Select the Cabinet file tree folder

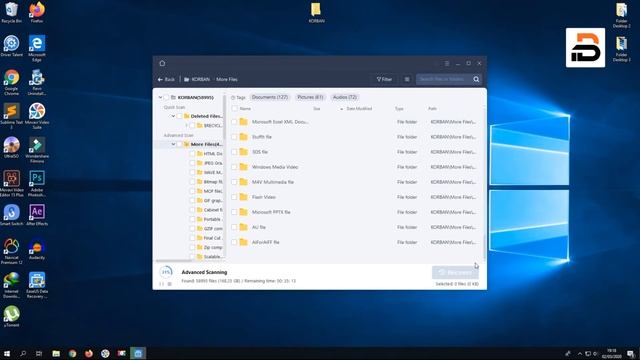click(x=209, y=210)
